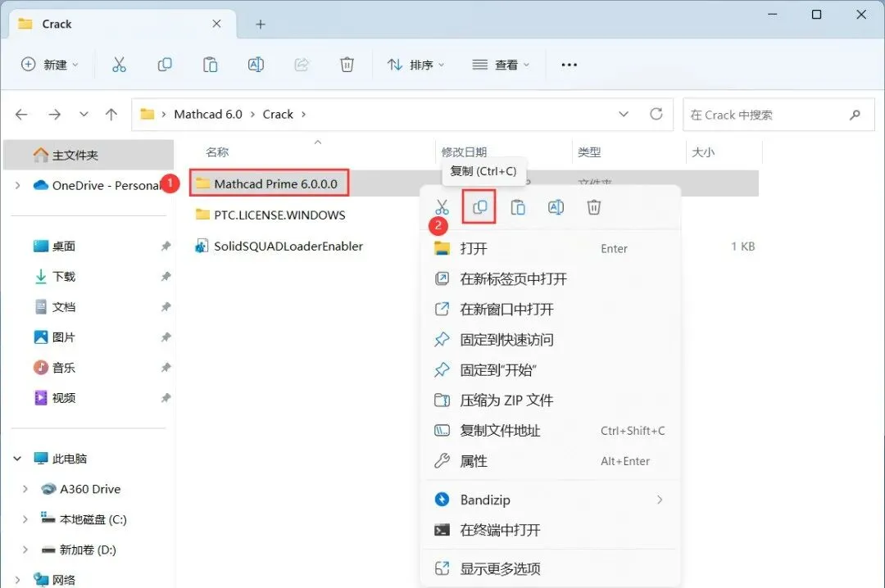885x588 pixels.
Task: Click the Delete trash icon in the top toolbar
Action: (x=347, y=65)
